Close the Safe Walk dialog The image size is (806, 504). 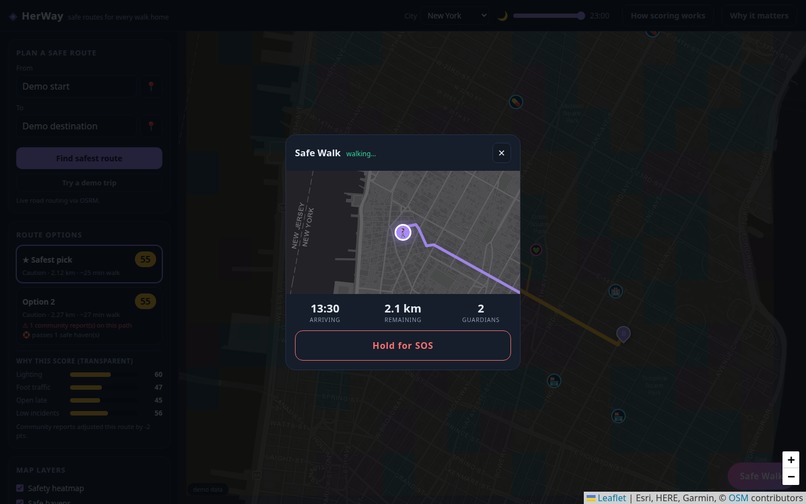[x=501, y=153]
